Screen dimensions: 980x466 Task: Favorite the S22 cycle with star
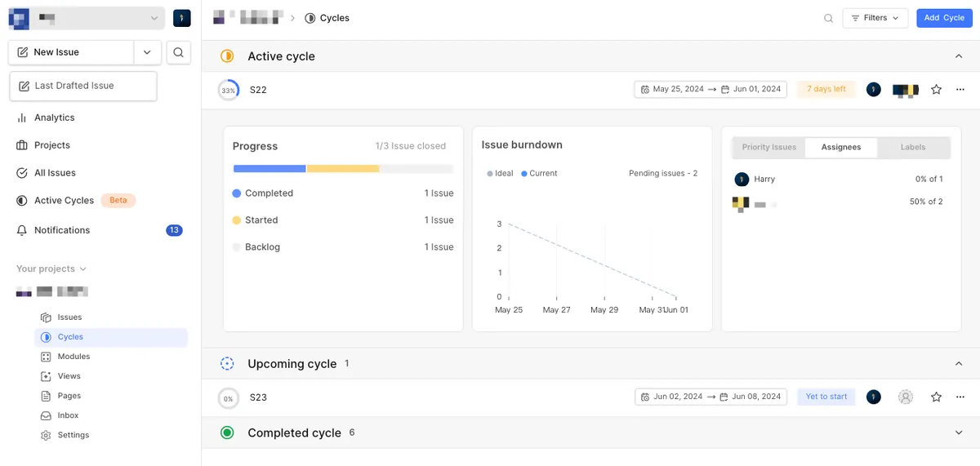(x=937, y=90)
